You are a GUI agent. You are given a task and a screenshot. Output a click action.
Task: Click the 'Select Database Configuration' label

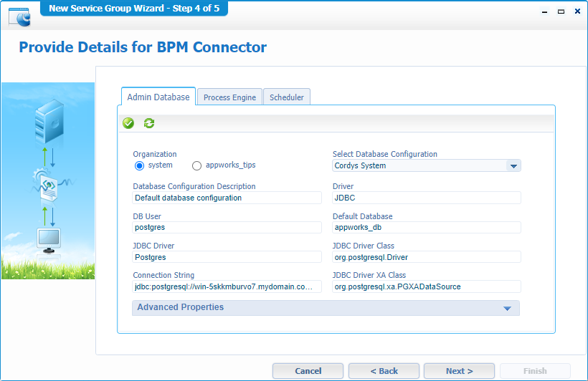pos(385,154)
